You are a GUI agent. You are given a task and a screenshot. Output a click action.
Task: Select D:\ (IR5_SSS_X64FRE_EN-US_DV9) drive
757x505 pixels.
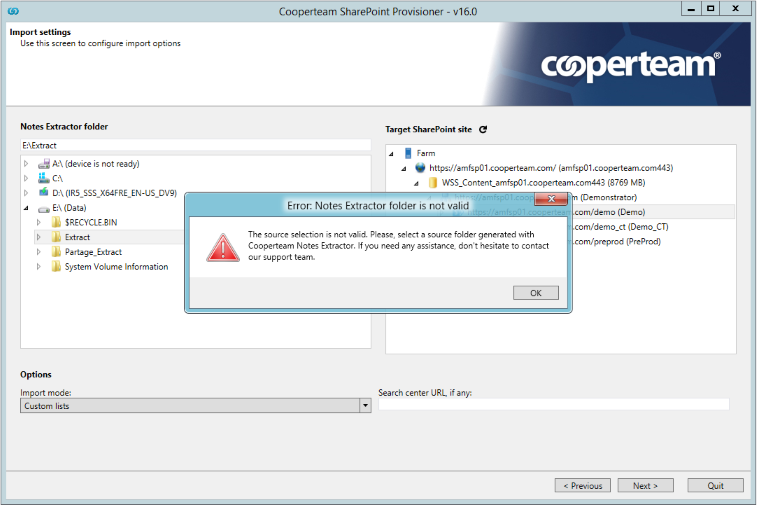(114, 193)
